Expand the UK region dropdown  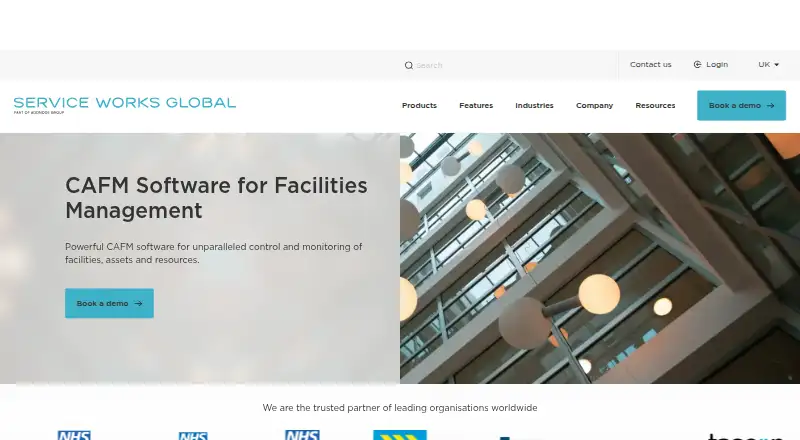click(x=768, y=64)
